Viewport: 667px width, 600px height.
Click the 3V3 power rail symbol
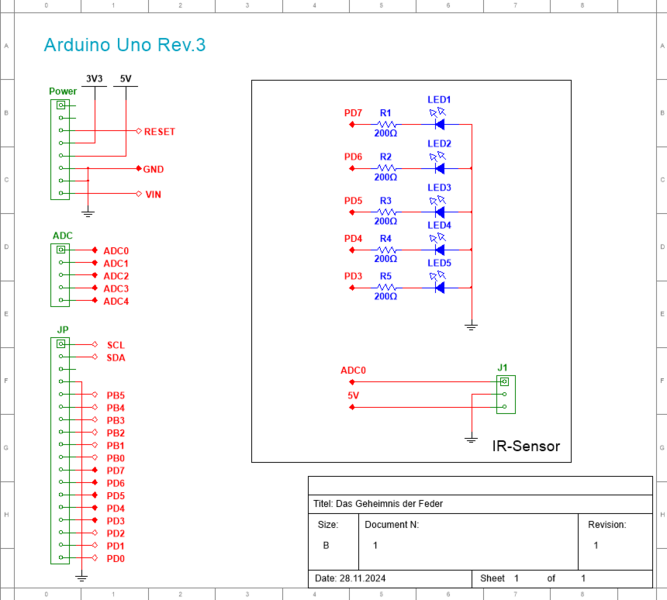pyautogui.click(x=94, y=79)
